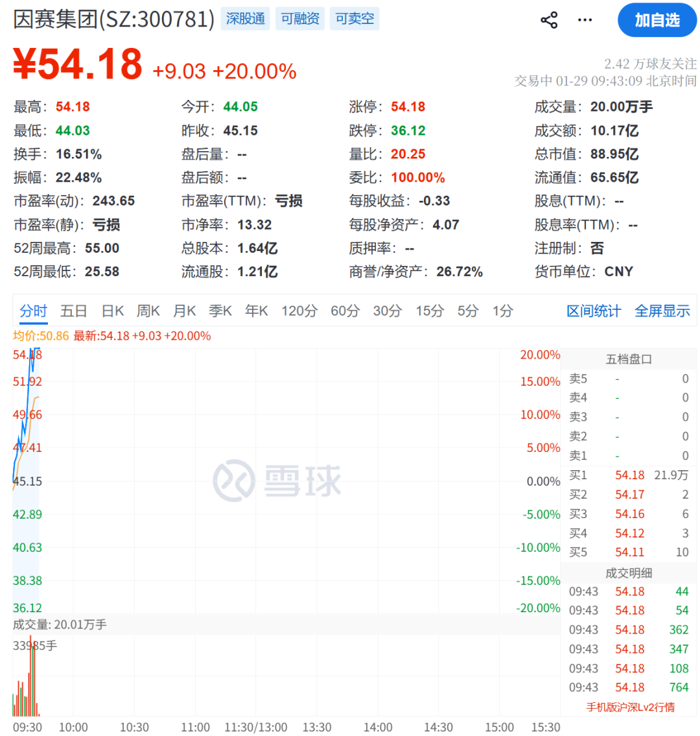Switch to the 60分 interval chart
The height and width of the screenshot is (736, 700).
click(345, 311)
